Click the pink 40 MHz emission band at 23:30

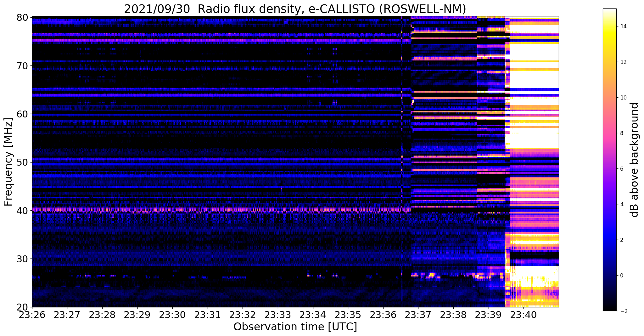172,209
